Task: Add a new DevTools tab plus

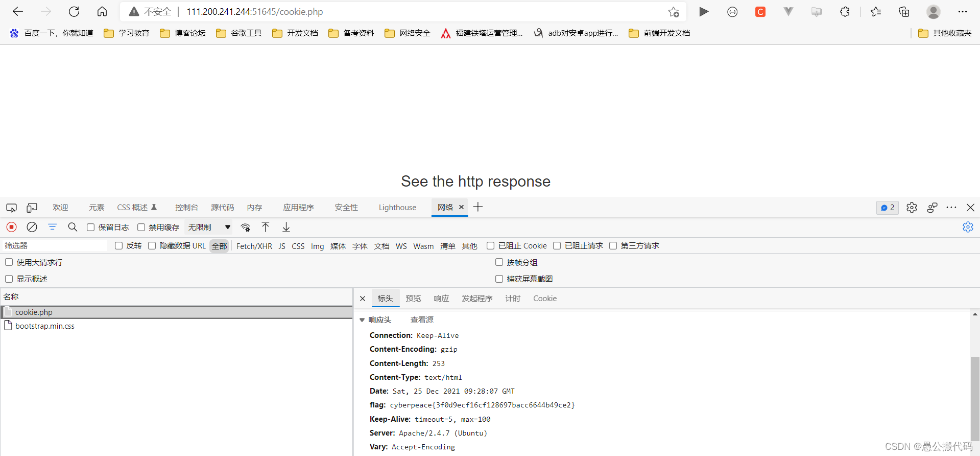Action: point(478,207)
